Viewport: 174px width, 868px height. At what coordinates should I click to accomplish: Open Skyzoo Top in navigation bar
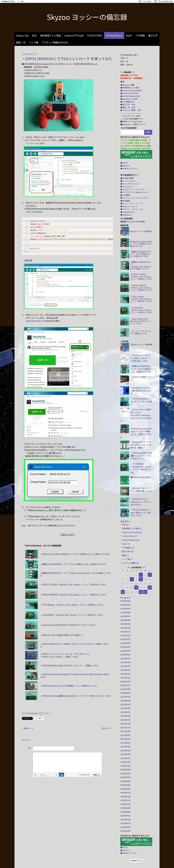(x=22, y=35)
